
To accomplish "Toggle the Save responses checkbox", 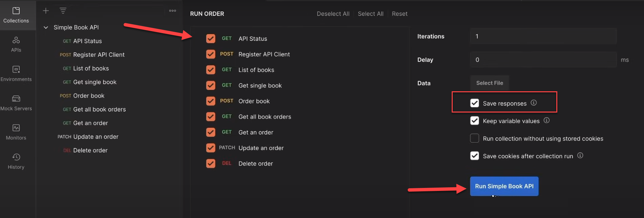I will [x=475, y=103].
